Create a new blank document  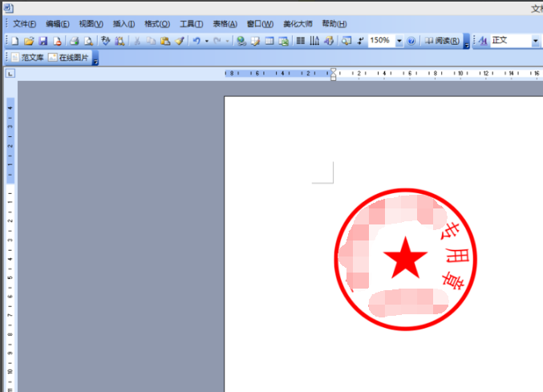coord(15,41)
